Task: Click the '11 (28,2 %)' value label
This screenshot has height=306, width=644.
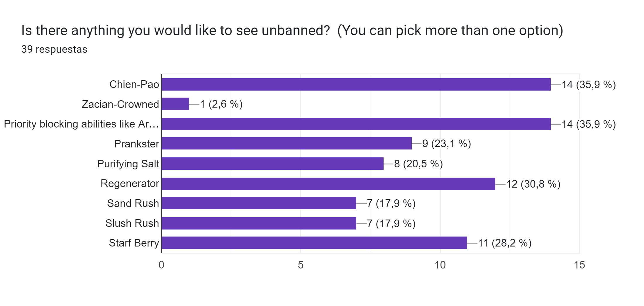Action: pos(505,243)
